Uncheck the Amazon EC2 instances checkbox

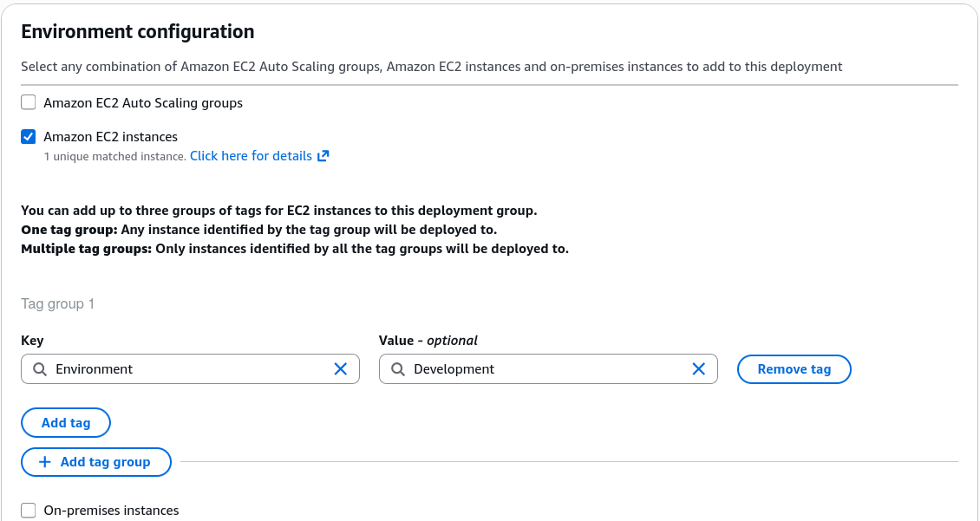[28, 136]
